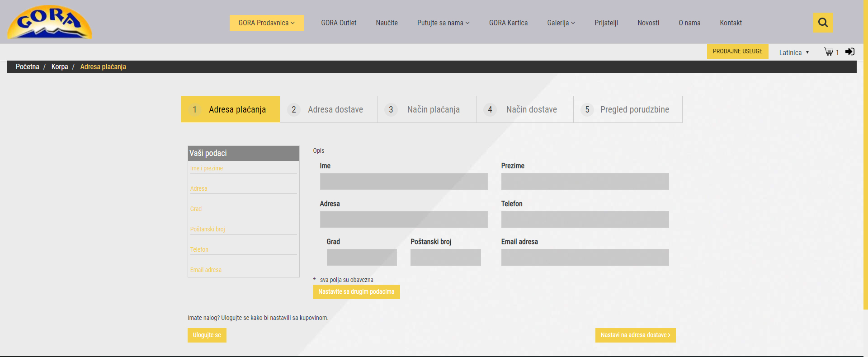Viewport: 868px width, 357px height.
Task: Go to Korpa breadcrumb
Action: point(60,67)
